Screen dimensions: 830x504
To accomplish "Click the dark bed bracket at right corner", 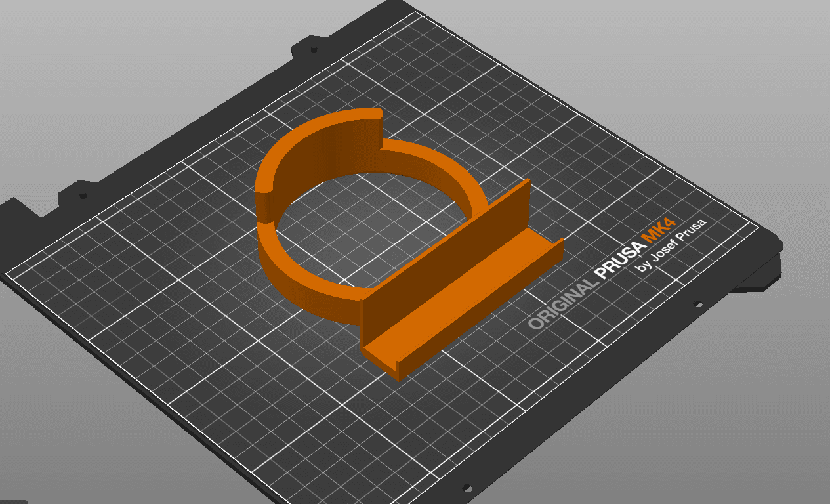I will pos(761,269).
